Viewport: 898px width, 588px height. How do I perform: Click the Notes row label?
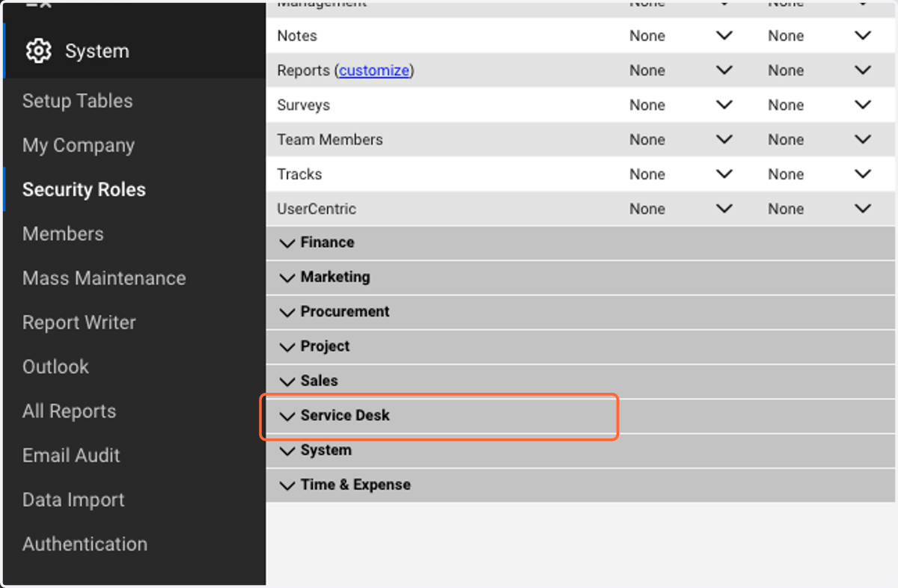coord(297,36)
